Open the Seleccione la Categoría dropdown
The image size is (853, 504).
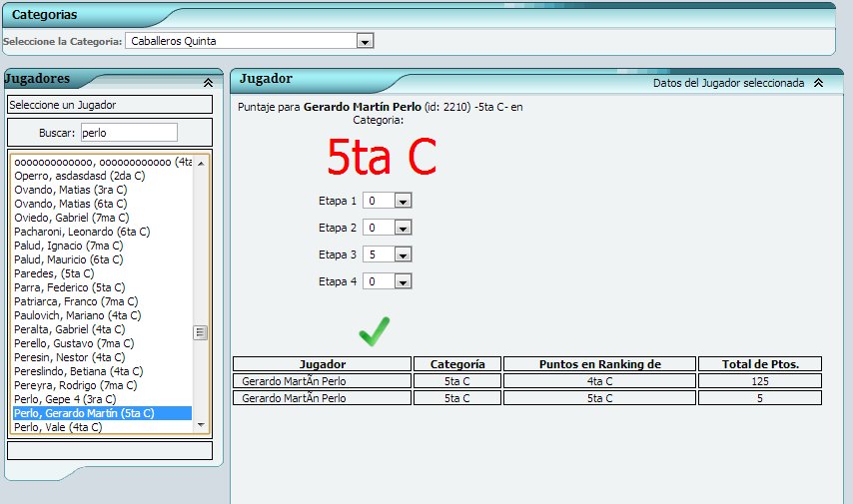pos(365,41)
